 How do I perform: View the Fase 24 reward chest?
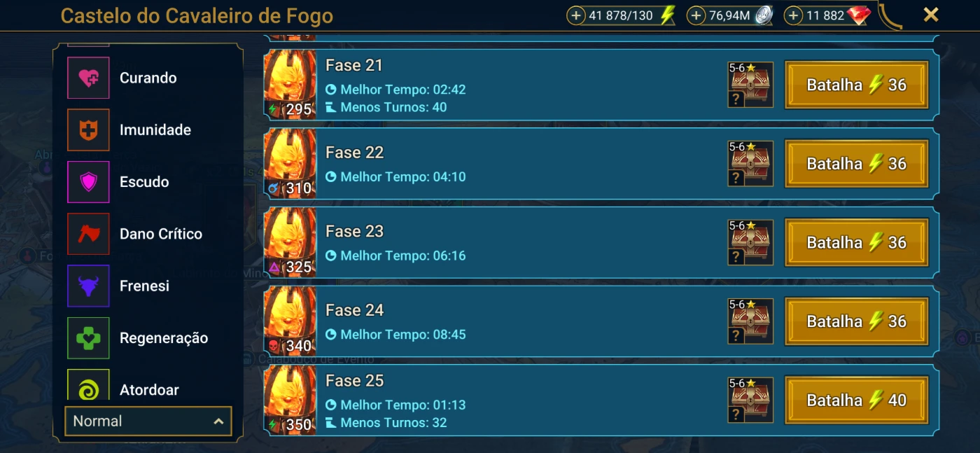tap(750, 321)
